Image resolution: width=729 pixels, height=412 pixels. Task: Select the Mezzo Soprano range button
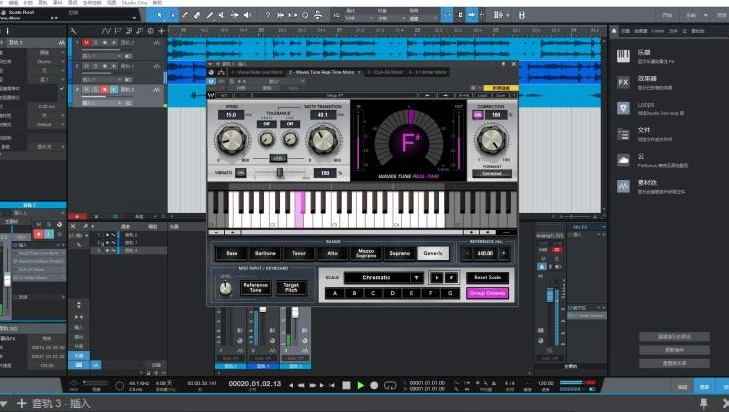[366, 253]
